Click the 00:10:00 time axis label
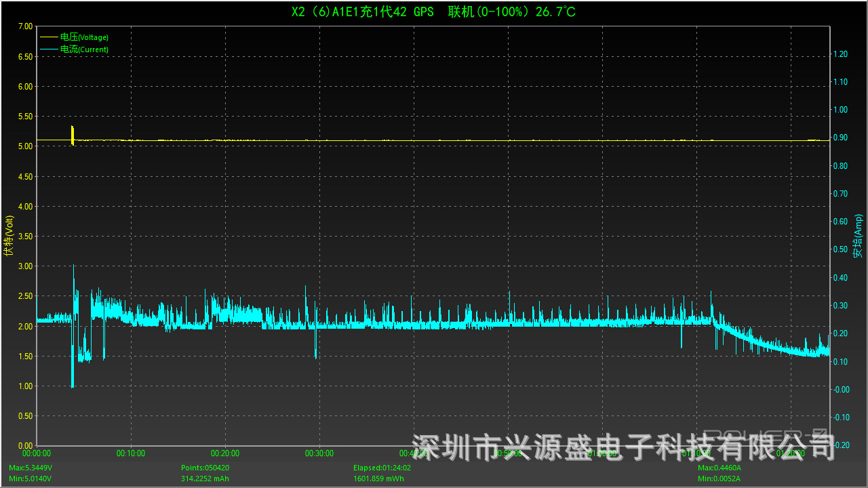 point(131,453)
